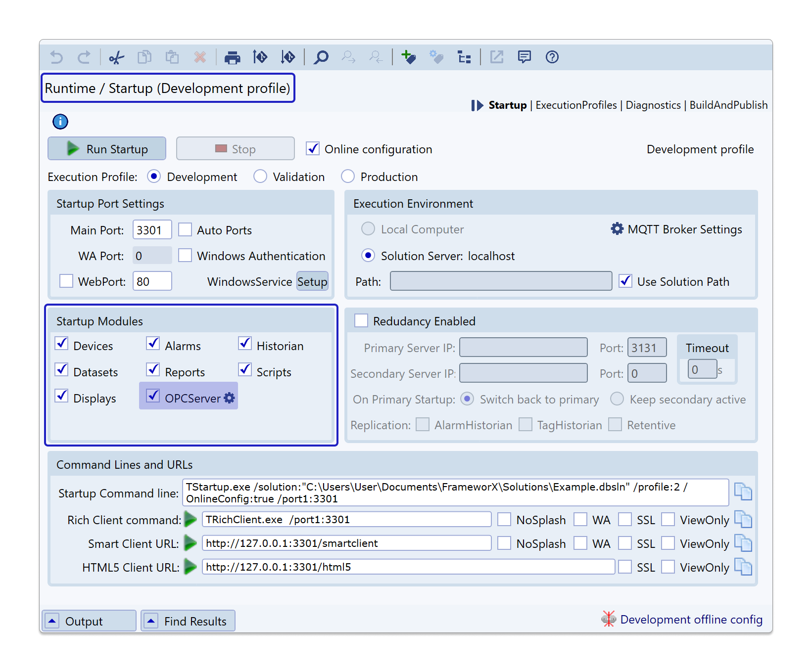Switch to the ExecutionProfiles tab
Image resolution: width=812 pixels, height=672 pixels.
coord(576,105)
